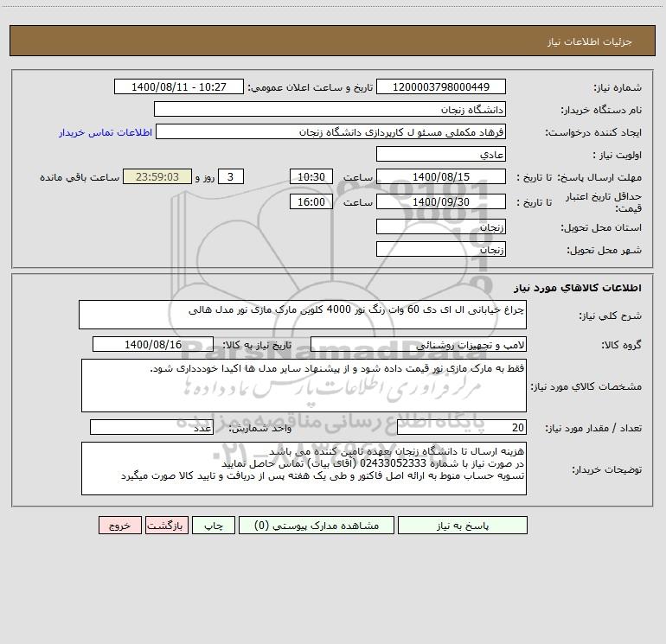Image resolution: width=666 pixels, height=644 pixels.
Task: Click the price validity date 1400/09/30
Action: (441, 201)
